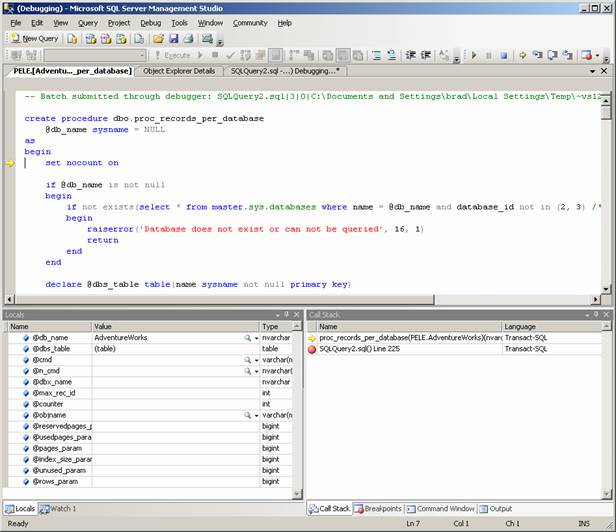
Task: Switch to the Object Explorer Details tab
Action: [x=179, y=71]
